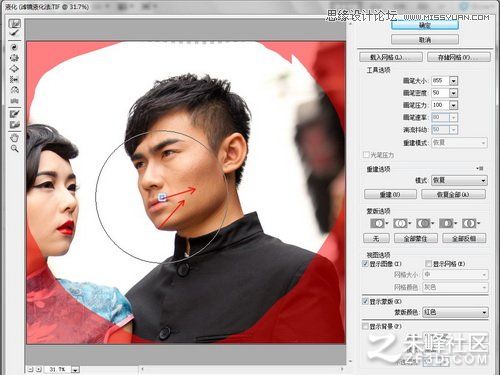
Task: Select the Reconstruct tool
Action: coord(14,34)
